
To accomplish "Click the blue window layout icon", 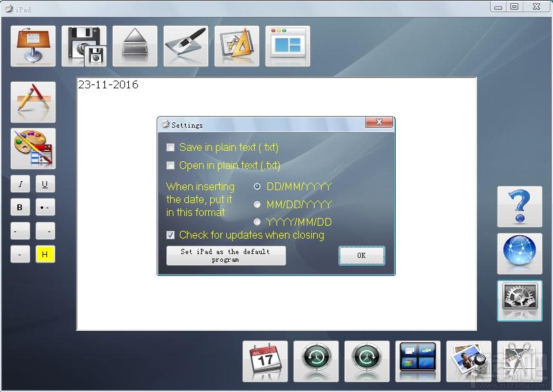I will click(288, 46).
